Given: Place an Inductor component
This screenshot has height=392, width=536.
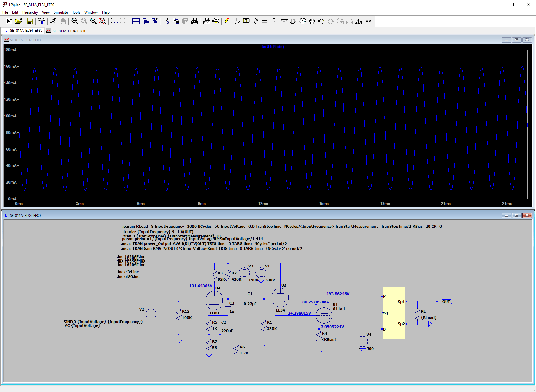Looking at the screenshot, I should coord(274,21).
